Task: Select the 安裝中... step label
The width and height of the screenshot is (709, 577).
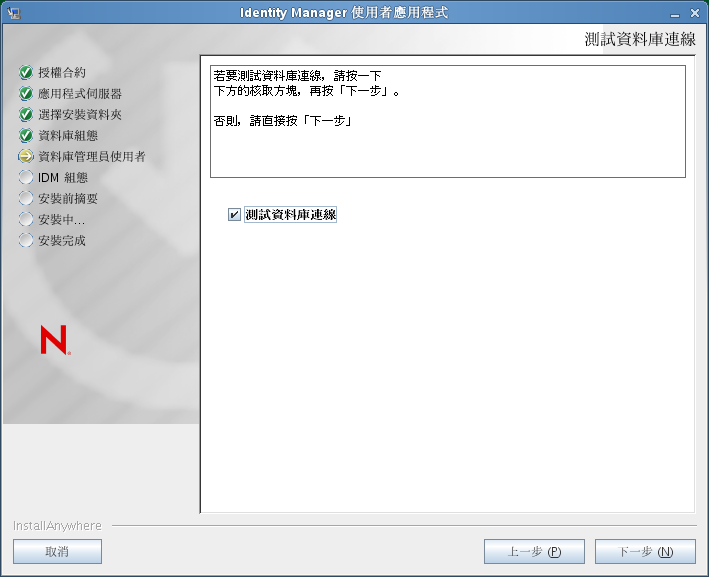Action: tap(61, 219)
